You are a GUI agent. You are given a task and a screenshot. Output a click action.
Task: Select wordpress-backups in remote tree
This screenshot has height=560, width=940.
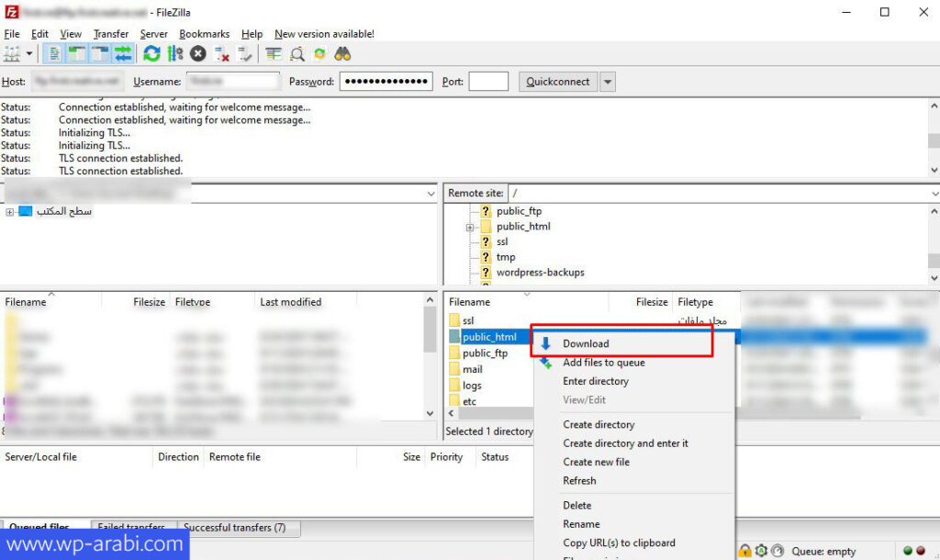pyautogui.click(x=540, y=273)
